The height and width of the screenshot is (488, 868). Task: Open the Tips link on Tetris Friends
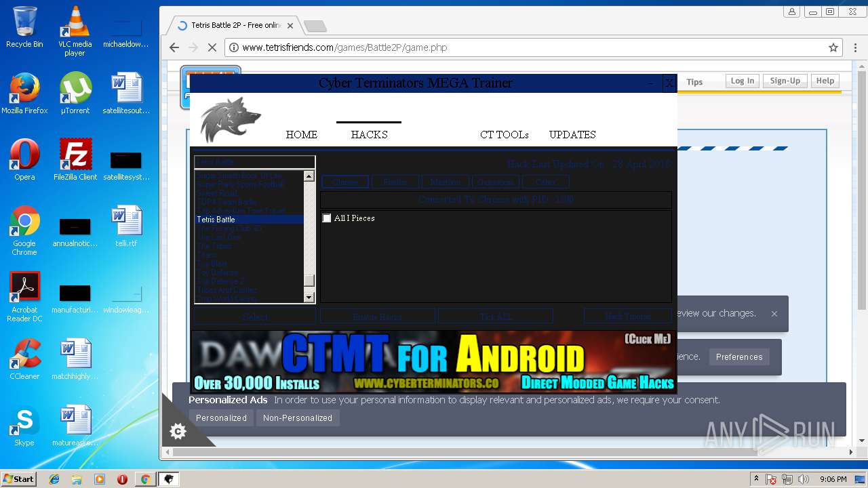coord(694,82)
